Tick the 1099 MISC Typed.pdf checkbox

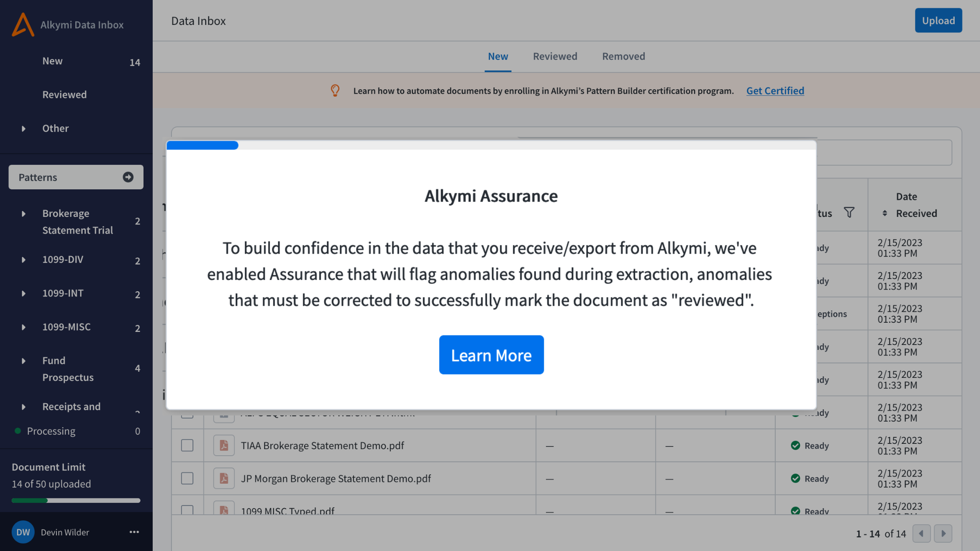tap(187, 510)
